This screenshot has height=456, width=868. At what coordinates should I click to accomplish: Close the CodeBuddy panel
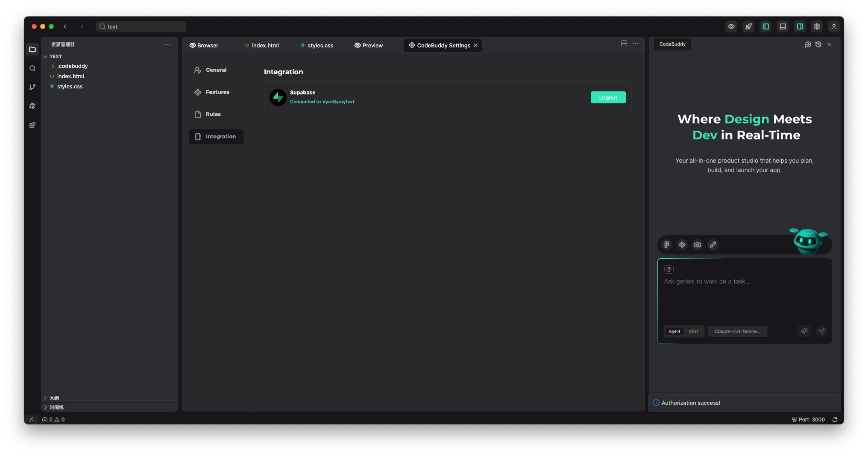click(x=829, y=44)
